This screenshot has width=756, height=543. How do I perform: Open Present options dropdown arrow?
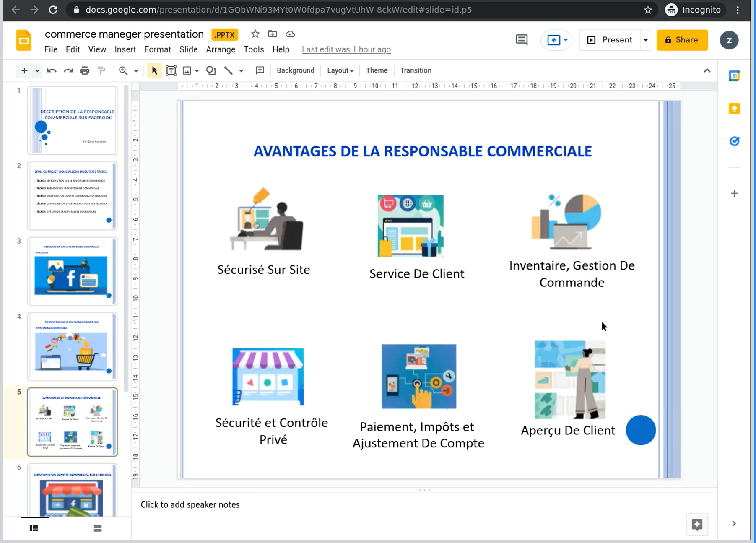[646, 40]
